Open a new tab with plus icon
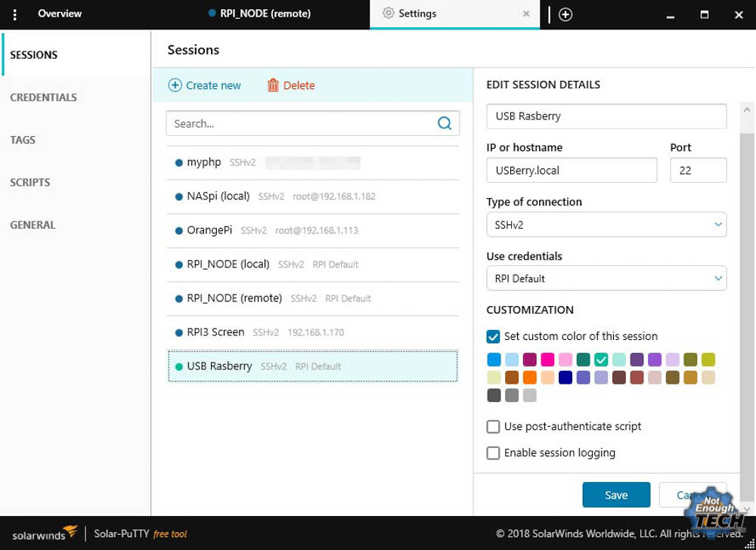 [x=565, y=14]
